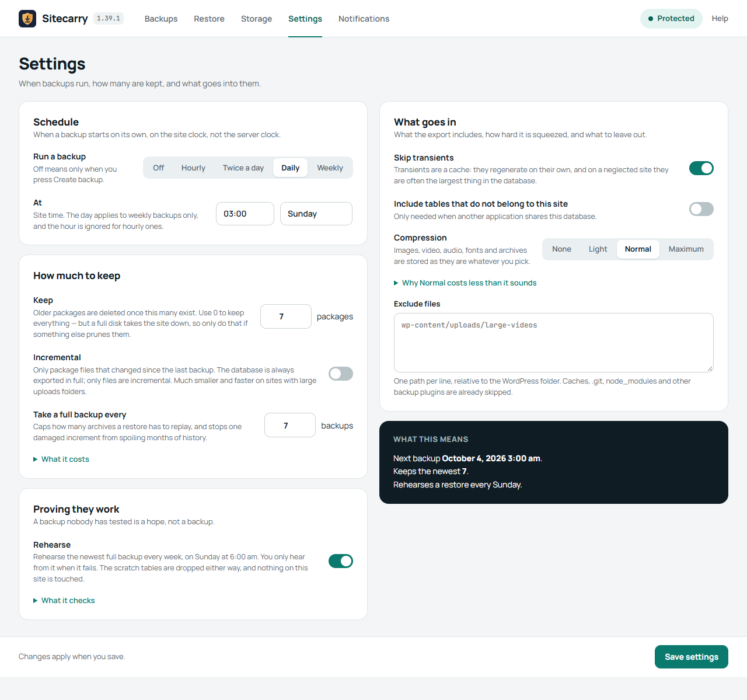Open the Sunday day selector
The image size is (747, 700).
(x=316, y=214)
